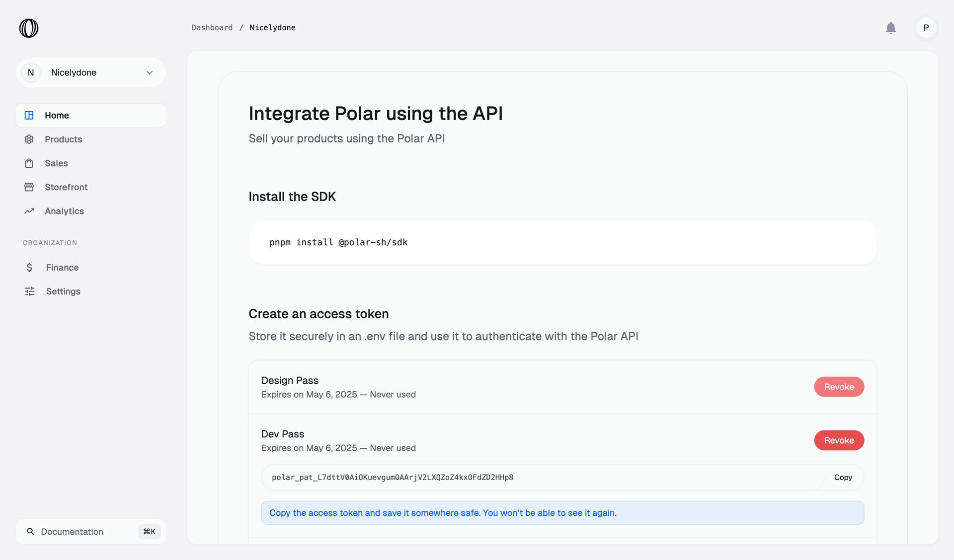The height and width of the screenshot is (560, 954).
Task: Click the P profile avatar
Action: tap(925, 28)
